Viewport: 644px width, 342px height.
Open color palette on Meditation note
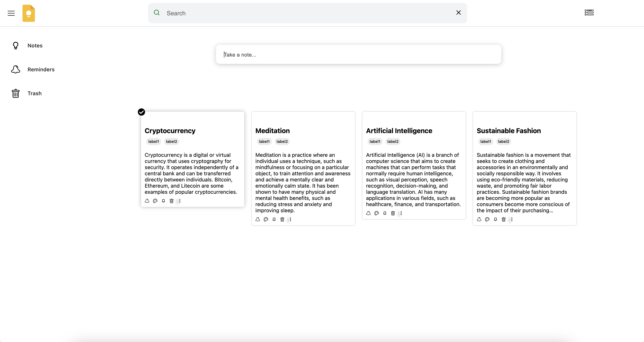click(x=266, y=219)
